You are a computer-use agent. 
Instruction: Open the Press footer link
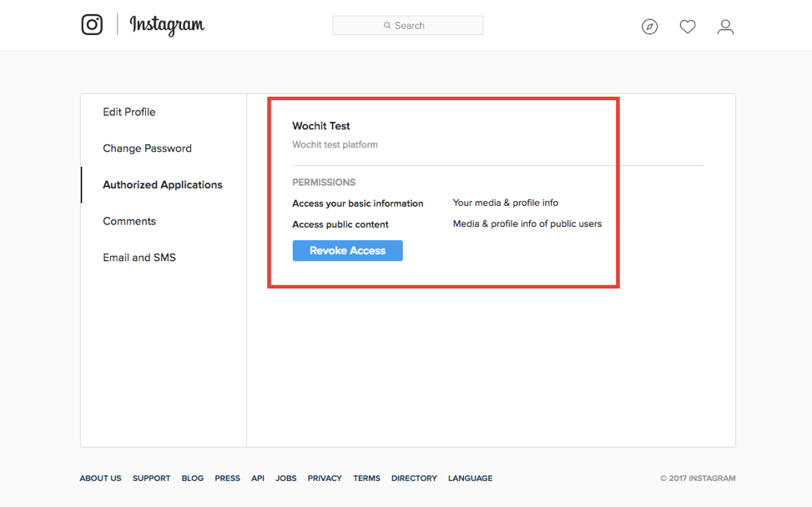click(227, 478)
